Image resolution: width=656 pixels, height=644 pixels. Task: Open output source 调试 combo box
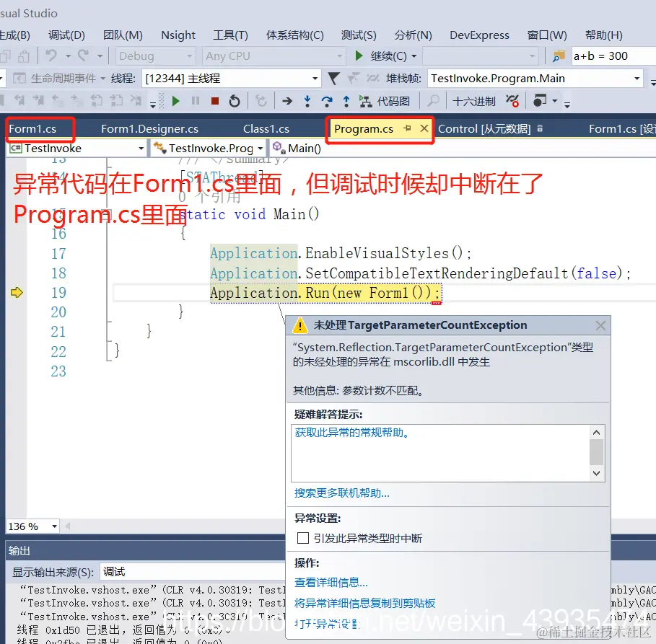[x=193, y=572]
